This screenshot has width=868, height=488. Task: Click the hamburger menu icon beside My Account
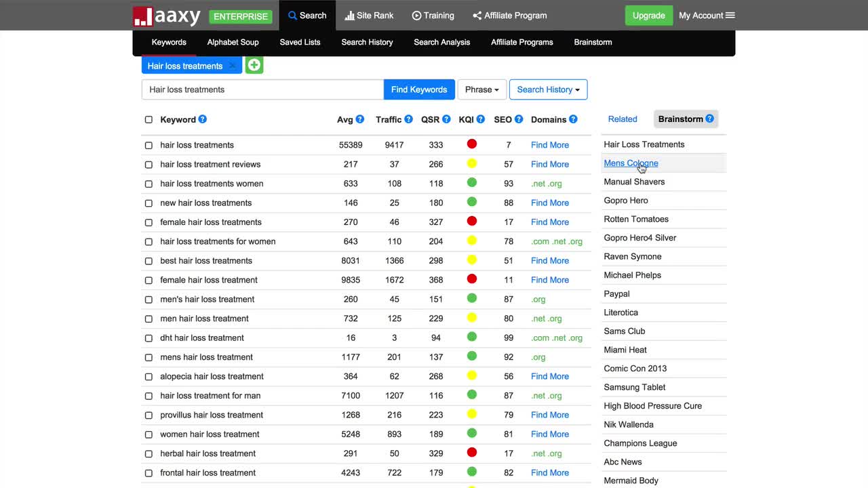coord(730,16)
